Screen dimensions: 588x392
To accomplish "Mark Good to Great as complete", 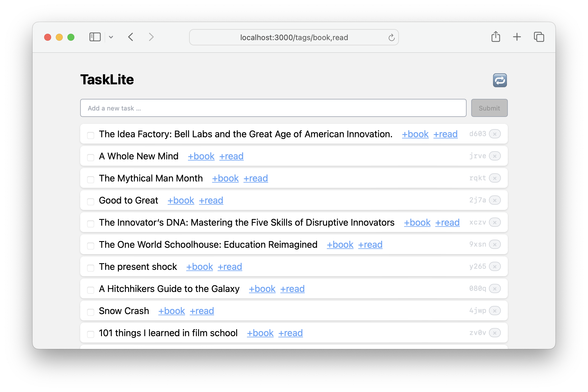I will pyautogui.click(x=91, y=201).
